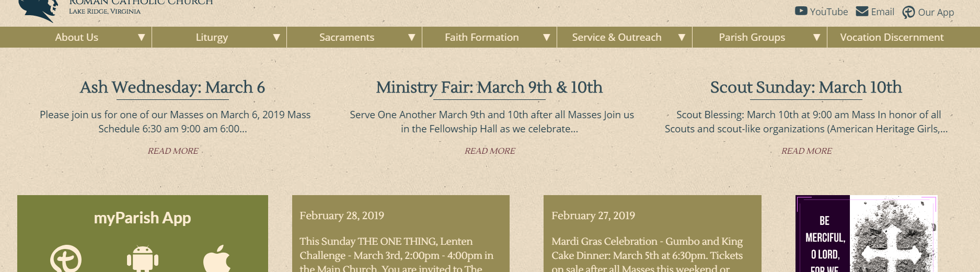Screen dimensions: 980x272
Task: Click the Our App cross icon
Action: click(x=909, y=13)
